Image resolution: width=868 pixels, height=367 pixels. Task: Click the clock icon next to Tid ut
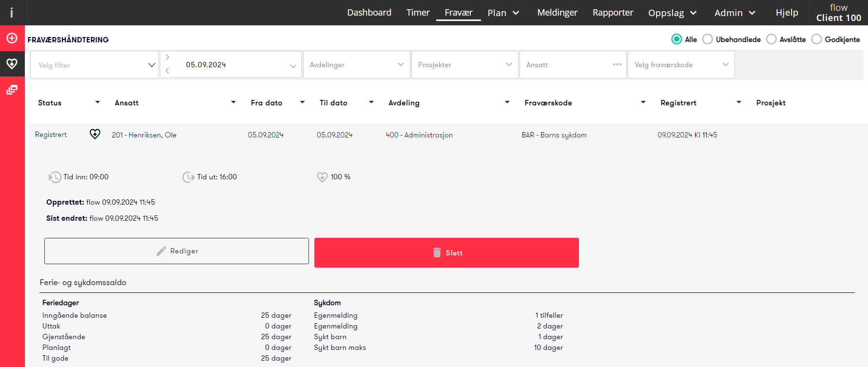[188, 177]
